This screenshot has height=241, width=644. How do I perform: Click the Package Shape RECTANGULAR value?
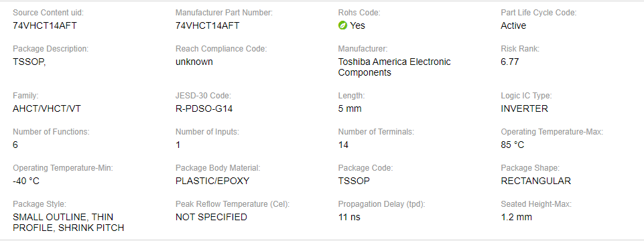pyautogui.click(x=535, y=181)
